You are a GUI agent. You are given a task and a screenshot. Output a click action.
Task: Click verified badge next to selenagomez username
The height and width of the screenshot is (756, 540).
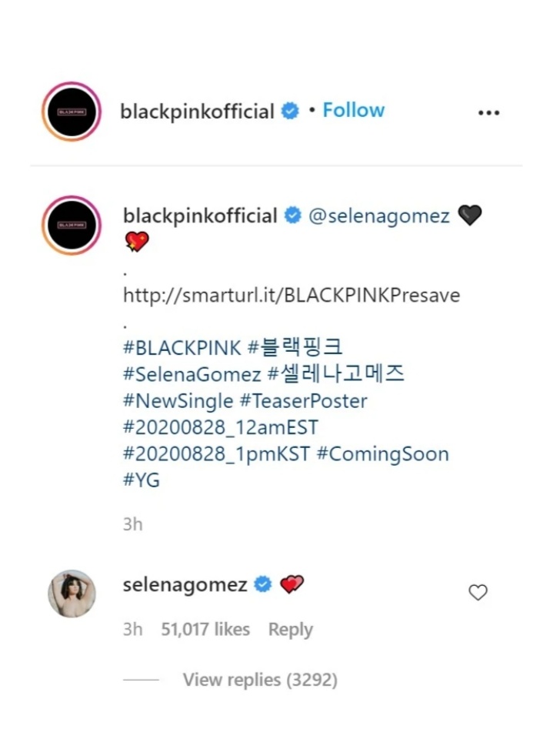point(263,584)
